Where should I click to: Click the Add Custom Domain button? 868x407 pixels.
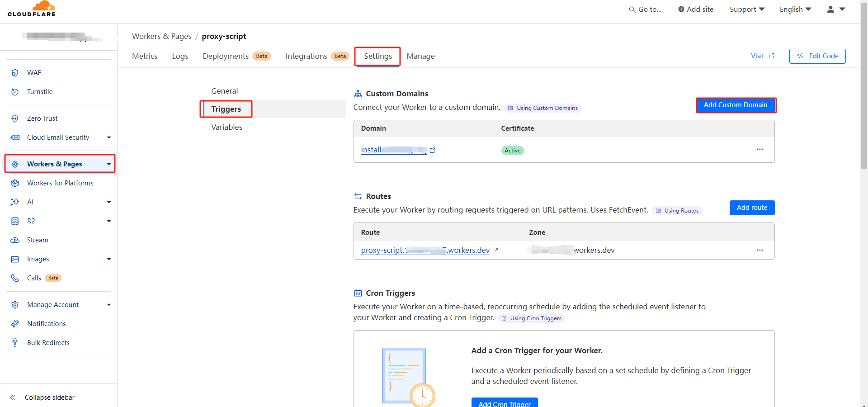736,105
